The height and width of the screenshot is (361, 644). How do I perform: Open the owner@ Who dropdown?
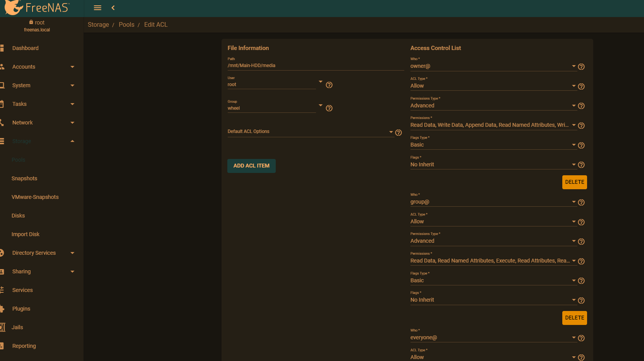493,66
